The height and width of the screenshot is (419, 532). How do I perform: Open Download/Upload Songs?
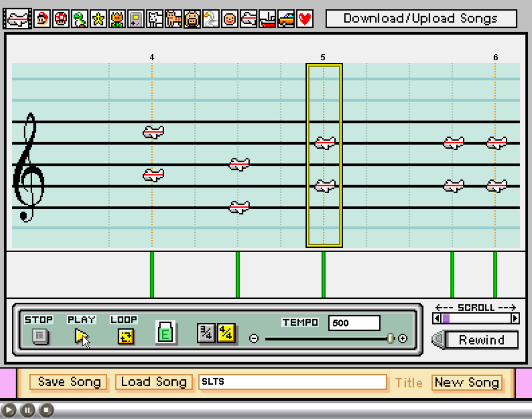coord(421,18)
